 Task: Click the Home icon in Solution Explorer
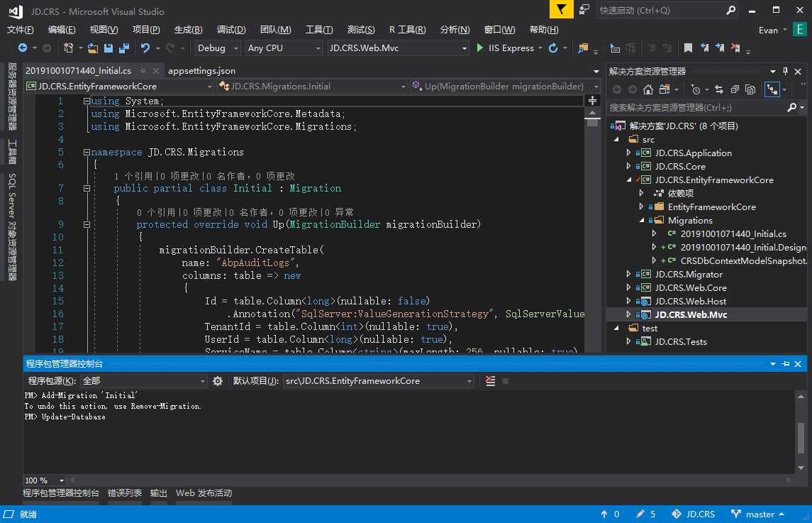pos(648,89)
